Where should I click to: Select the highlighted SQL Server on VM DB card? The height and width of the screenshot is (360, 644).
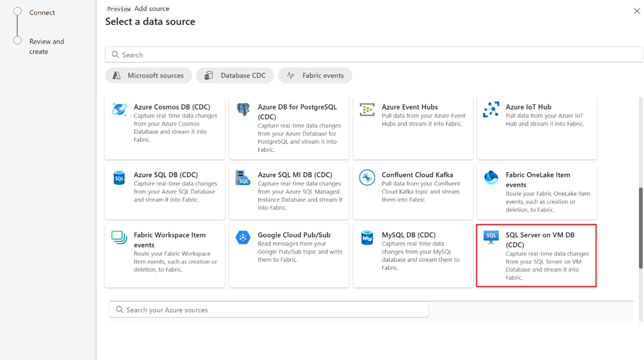pos(536,255)
